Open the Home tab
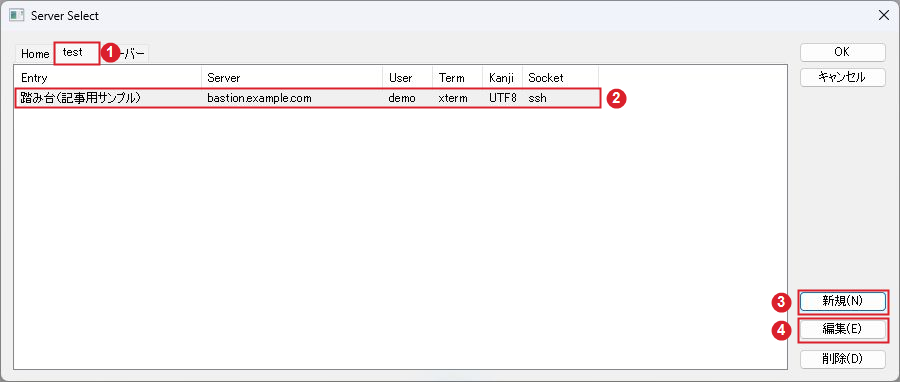This screenshot has width=900, height=382. [35, 54]
